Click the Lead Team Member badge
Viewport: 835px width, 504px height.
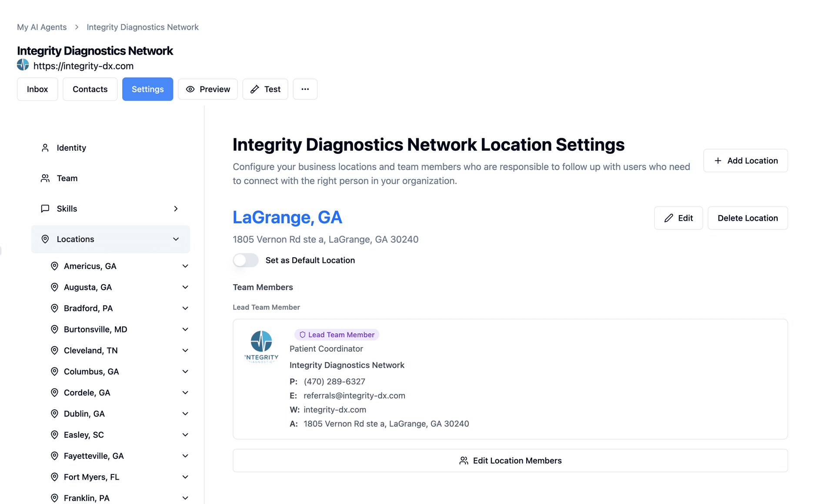point(337,335)
